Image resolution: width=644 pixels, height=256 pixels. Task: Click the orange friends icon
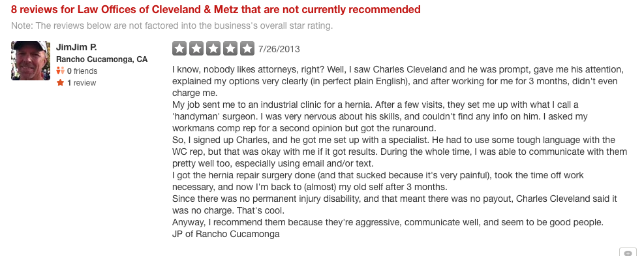[x=61, y=71]
